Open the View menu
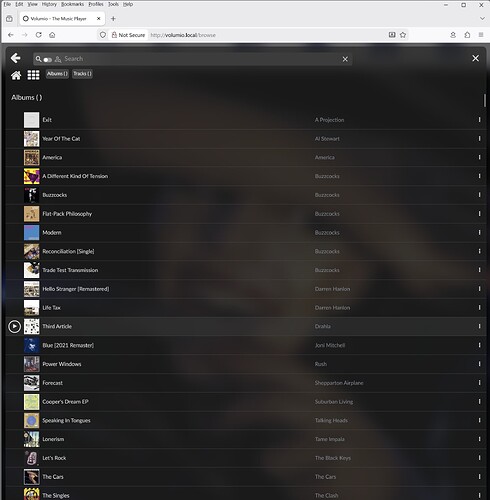This screenshot has height=500, width=490. 32,4
